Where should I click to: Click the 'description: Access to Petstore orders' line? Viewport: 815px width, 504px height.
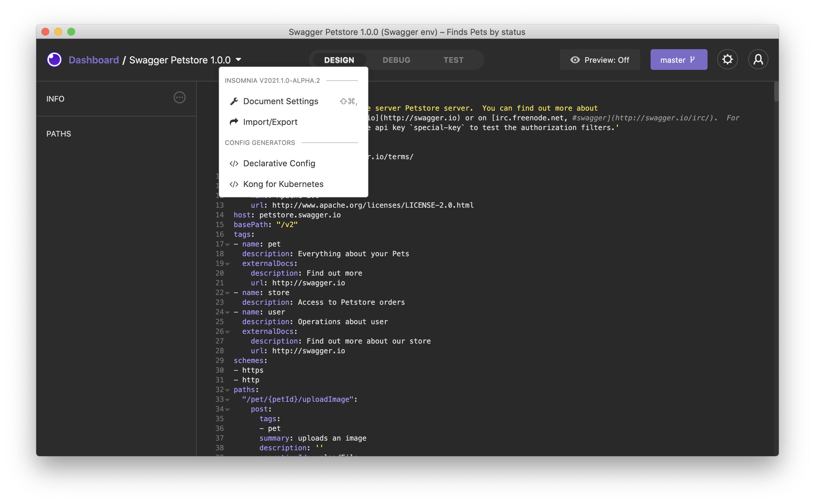pos(323,302)
